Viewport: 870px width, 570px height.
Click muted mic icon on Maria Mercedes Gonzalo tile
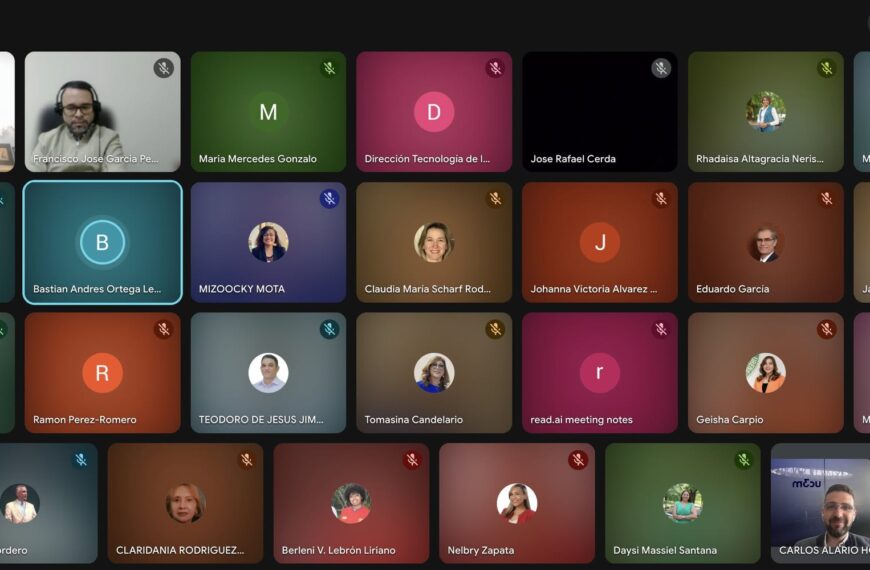click(x=330, y=68)
